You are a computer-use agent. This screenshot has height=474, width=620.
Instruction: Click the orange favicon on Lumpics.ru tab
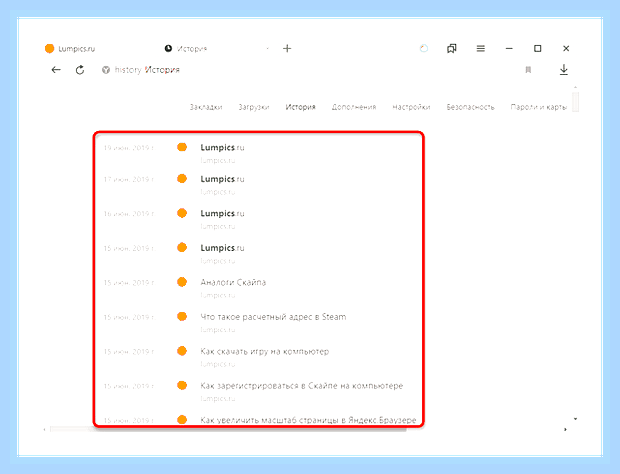pos(49,48)
